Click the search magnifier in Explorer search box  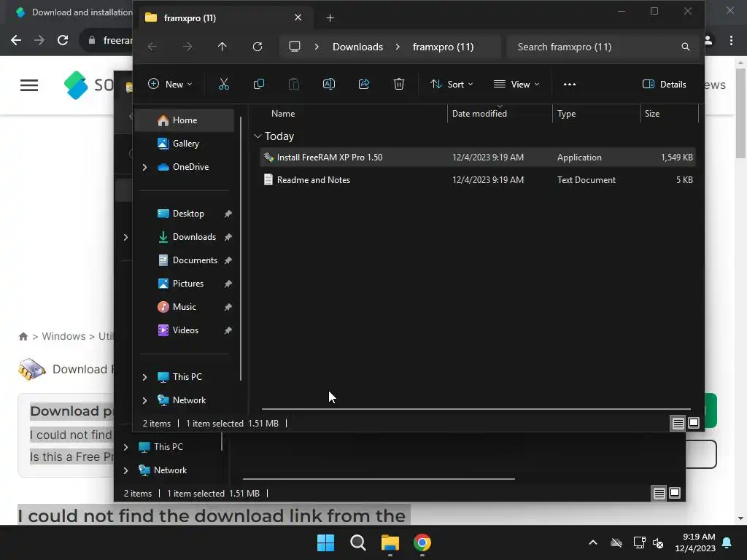(685, 47)
